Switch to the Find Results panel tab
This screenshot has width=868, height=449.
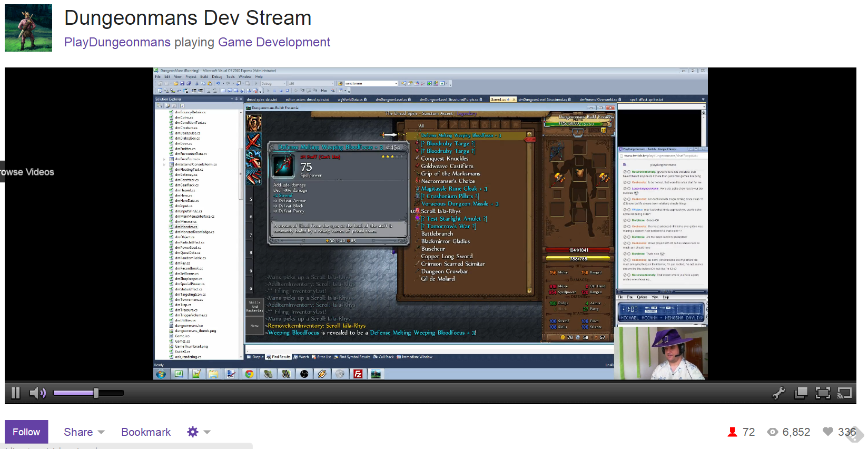click(x=279, y=357)
